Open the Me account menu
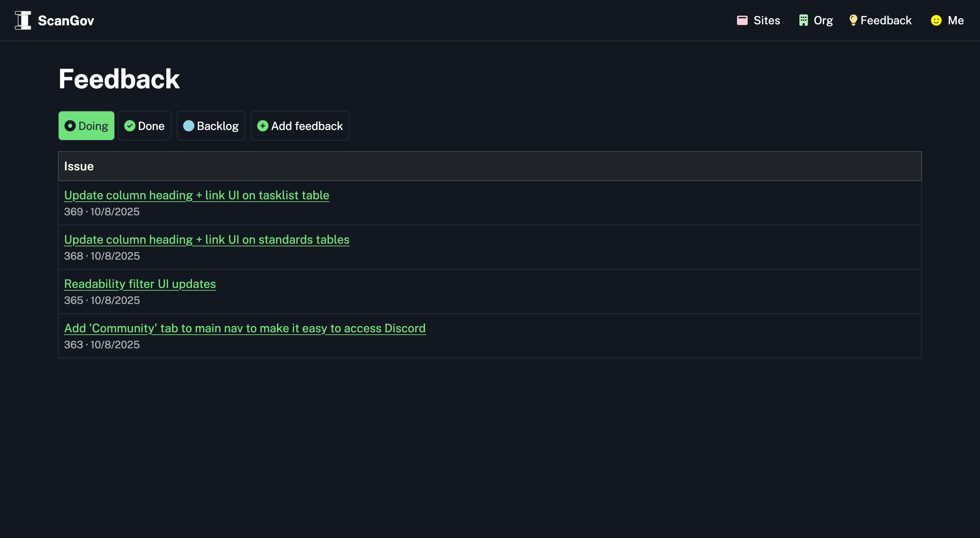This screenshot has height=538, width=980. click(x=955, y=20)
